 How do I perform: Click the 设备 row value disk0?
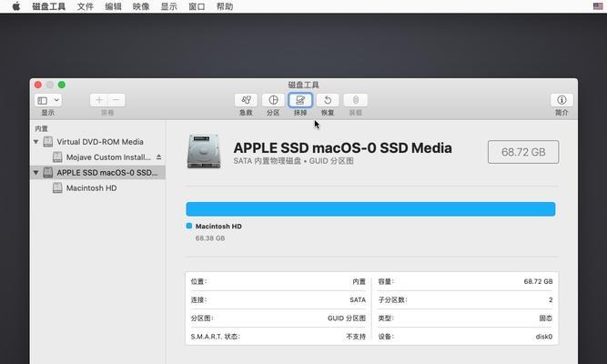tap(544, 337)
